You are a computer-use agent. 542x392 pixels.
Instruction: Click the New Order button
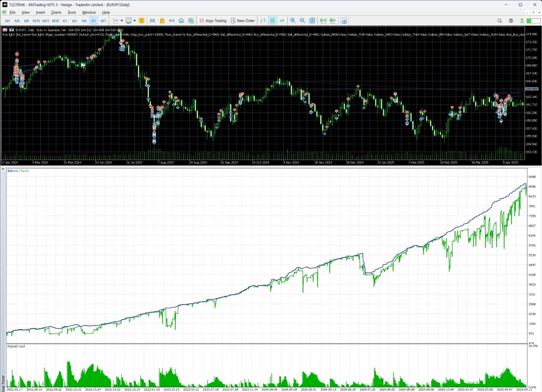243,21
